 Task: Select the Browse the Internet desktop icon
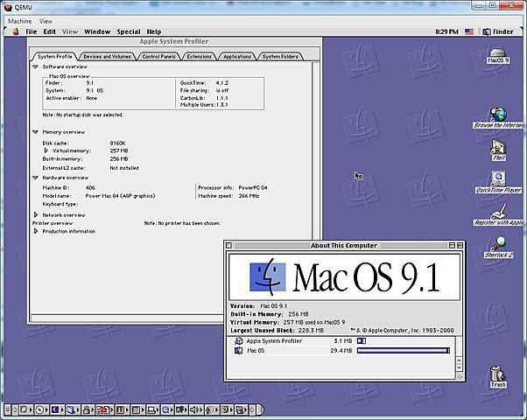point(499,117)
